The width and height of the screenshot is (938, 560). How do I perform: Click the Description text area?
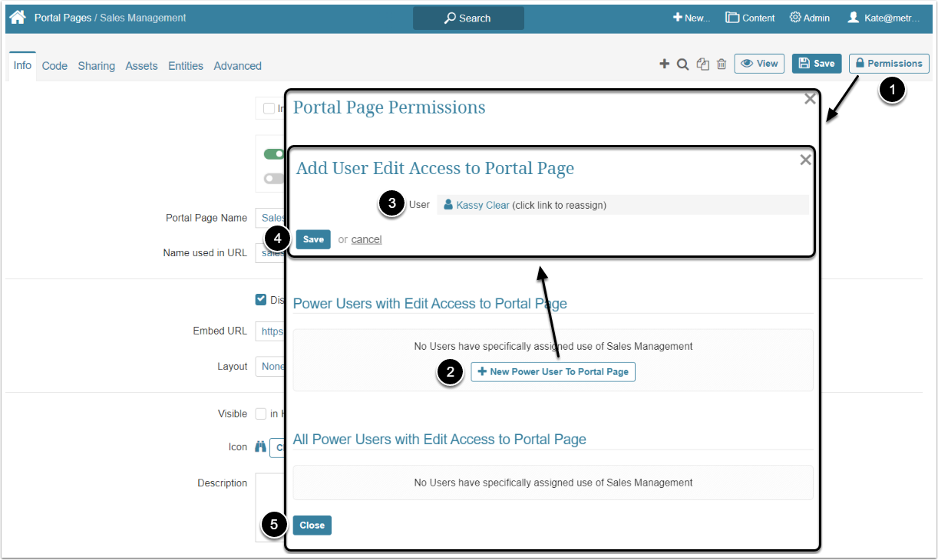click(x=269, y=508)
